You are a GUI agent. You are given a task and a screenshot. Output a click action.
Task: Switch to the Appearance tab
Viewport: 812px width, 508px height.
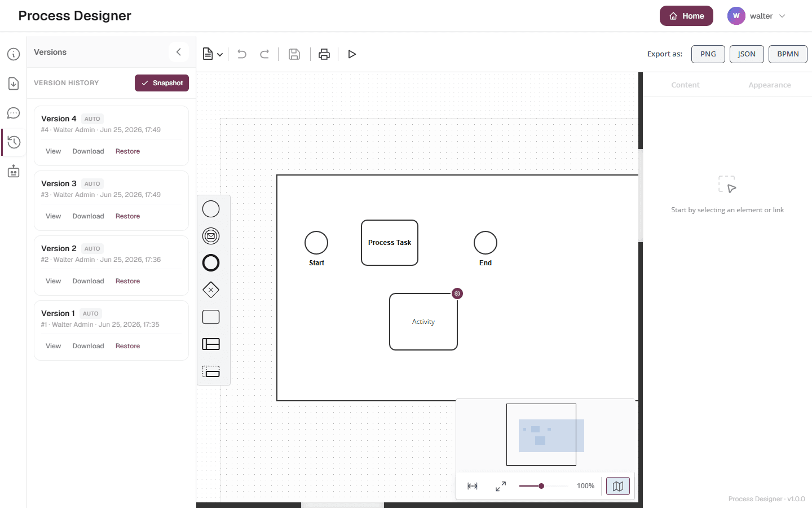click(770, 85)
